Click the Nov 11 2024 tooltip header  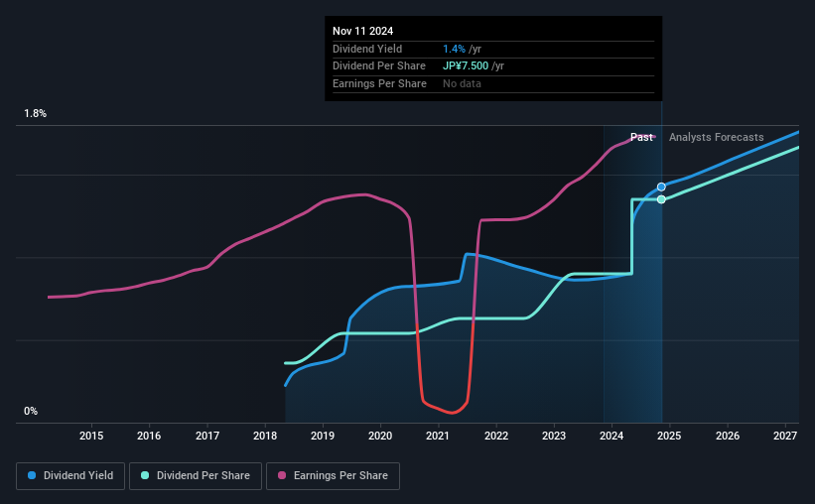tap(362, 31)
